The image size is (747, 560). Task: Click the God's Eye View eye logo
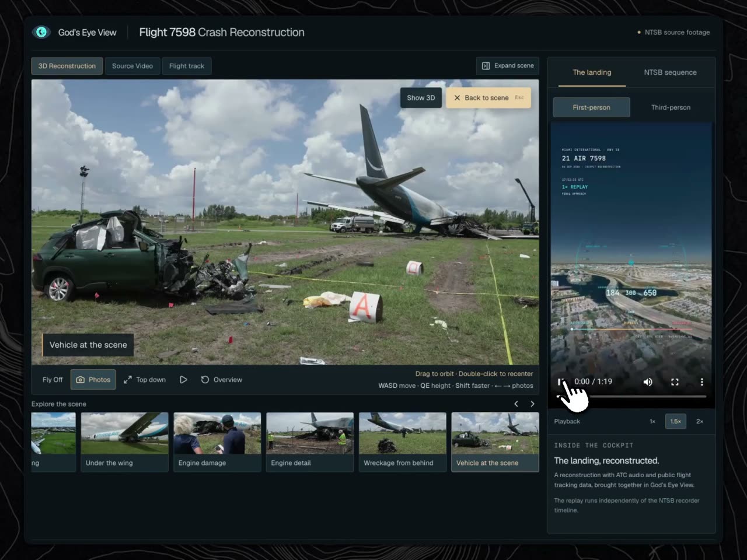click(x=41, y=32)
